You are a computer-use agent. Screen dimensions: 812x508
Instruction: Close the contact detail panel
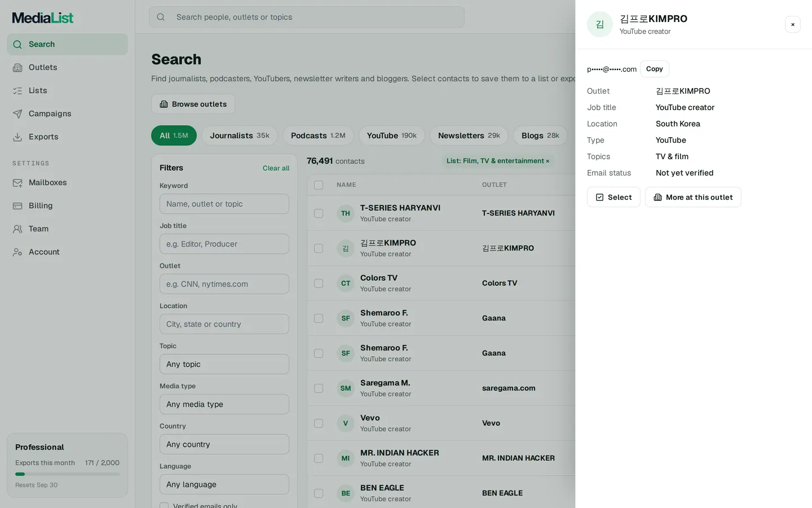pyautogui.click(x=793, y=24)
